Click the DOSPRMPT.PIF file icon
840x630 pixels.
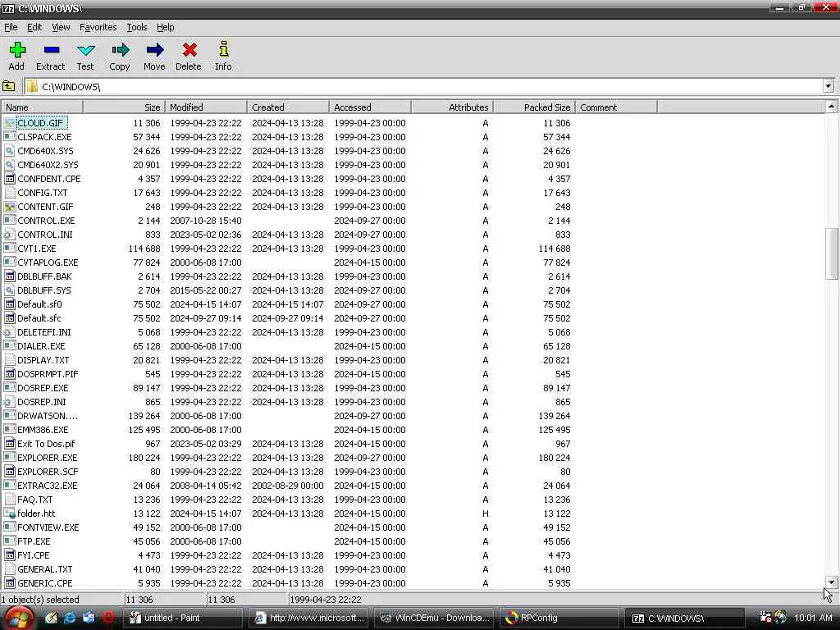click(x=9, y=374)
